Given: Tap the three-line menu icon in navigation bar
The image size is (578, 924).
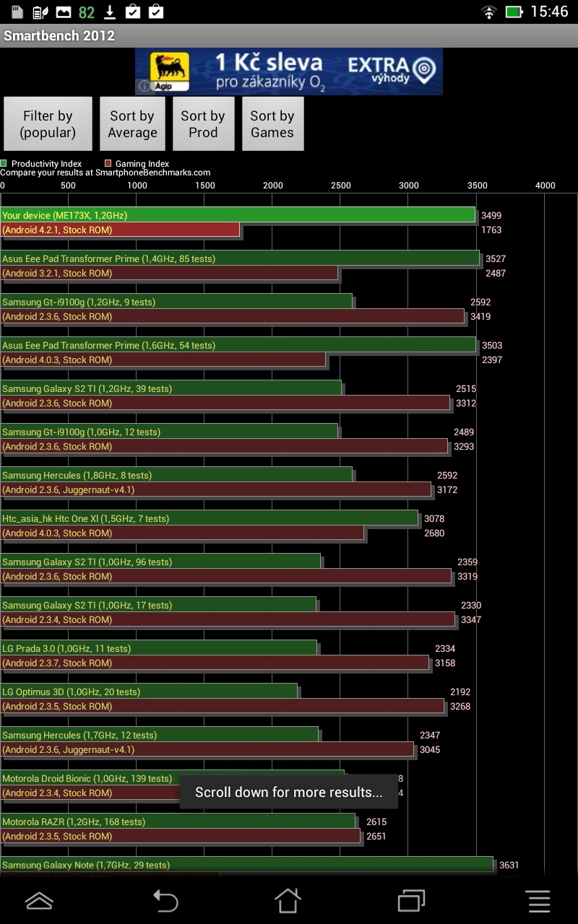Looking at the screenshot, I should [x=538, y=900].
